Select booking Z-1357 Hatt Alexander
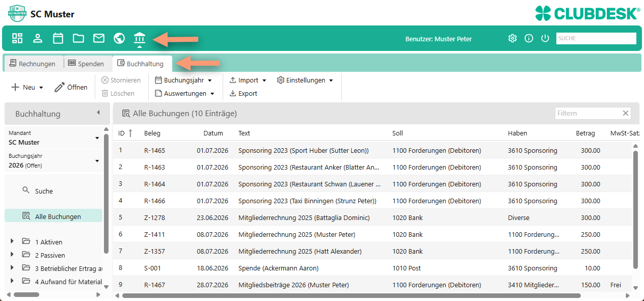The width and height of the screenshot is (644, 301). point(372,251)
